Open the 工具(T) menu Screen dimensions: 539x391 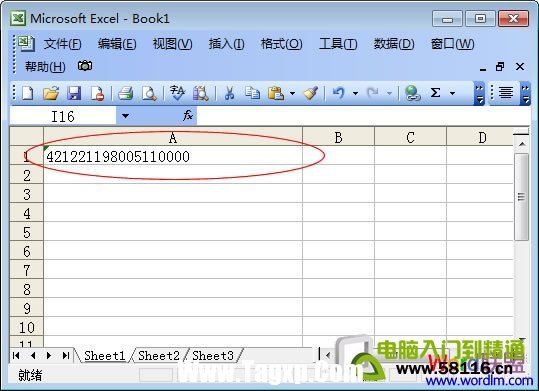click(x=338, y=44)
